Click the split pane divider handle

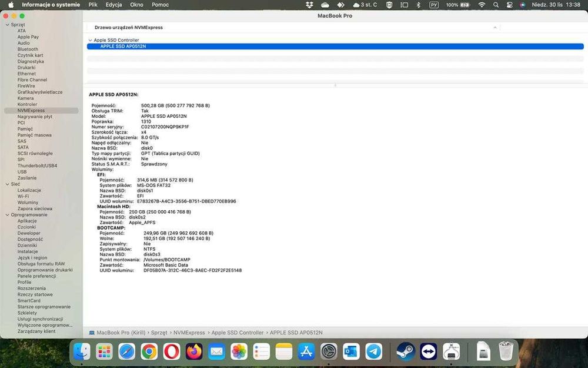click(335, 85)
